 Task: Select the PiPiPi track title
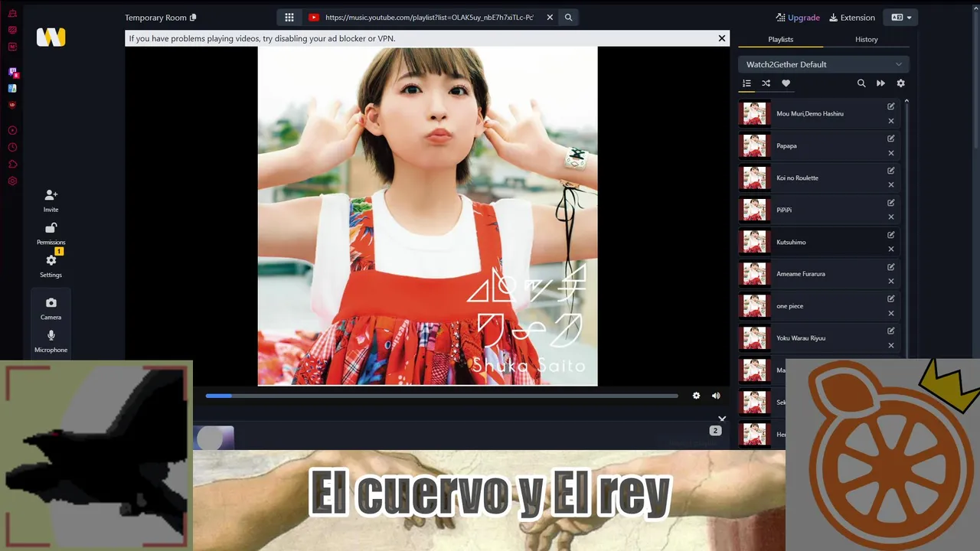click(x=784, y=210)
